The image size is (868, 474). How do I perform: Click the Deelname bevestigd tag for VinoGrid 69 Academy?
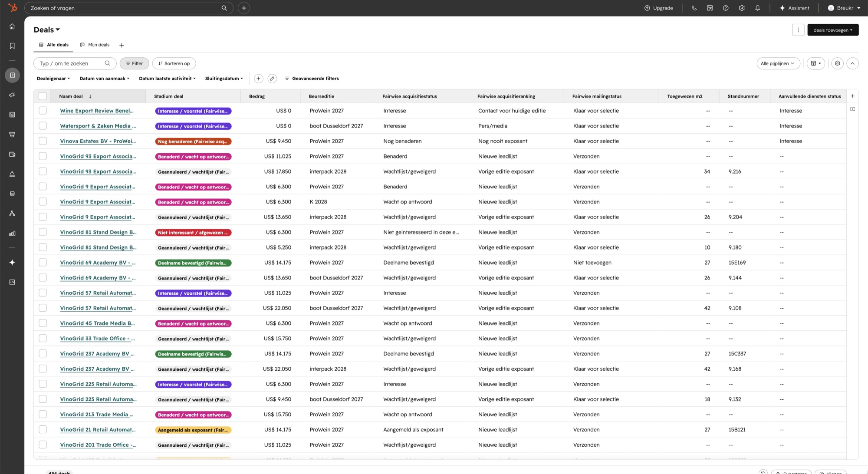click(193, 263)
